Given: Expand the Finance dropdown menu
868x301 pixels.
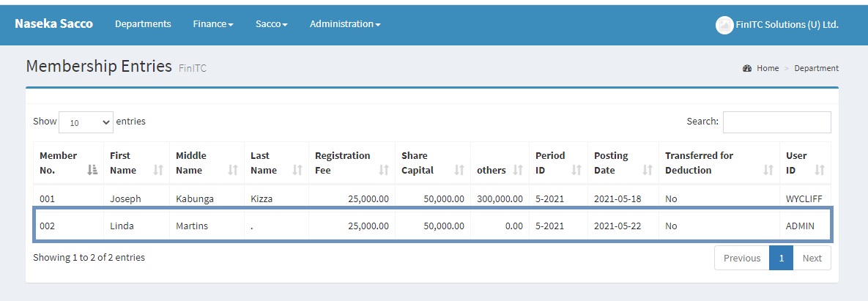Looking at the screenshot, I should click(x=213, y=24).
